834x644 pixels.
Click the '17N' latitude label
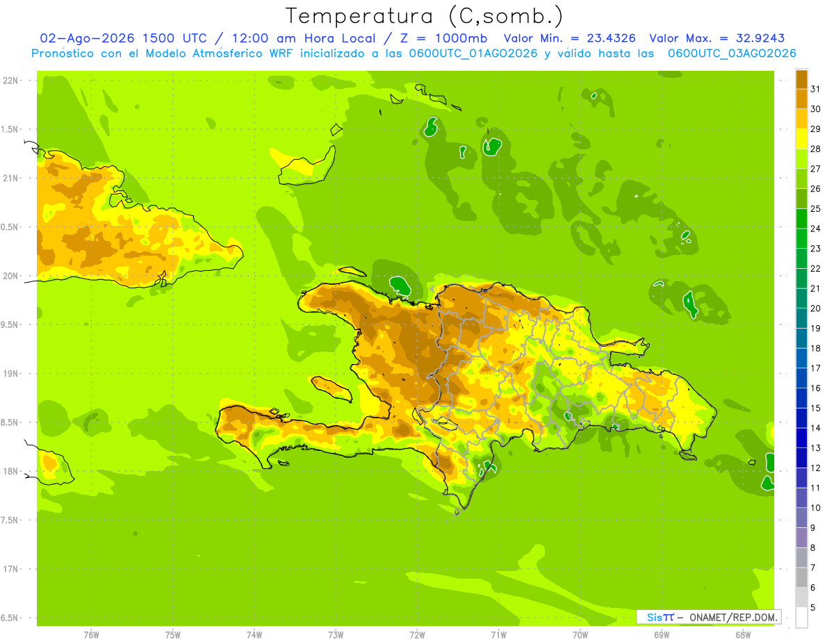click(11, 570)
